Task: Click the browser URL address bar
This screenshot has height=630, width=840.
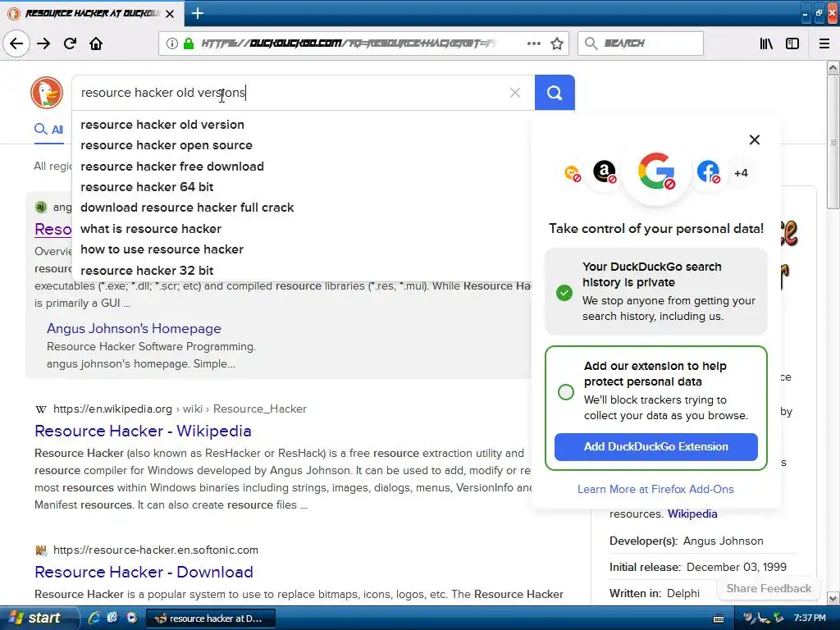Action: [348, 43]
